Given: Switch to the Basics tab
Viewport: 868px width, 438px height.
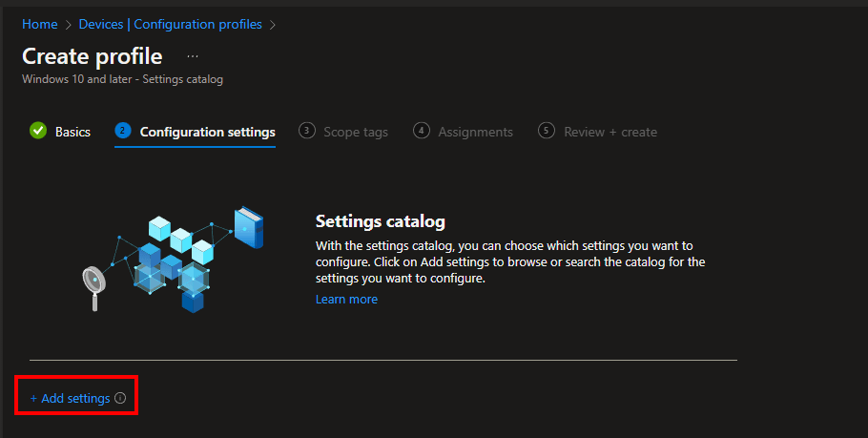Looking at the screenshot, I should pos(72,132).
